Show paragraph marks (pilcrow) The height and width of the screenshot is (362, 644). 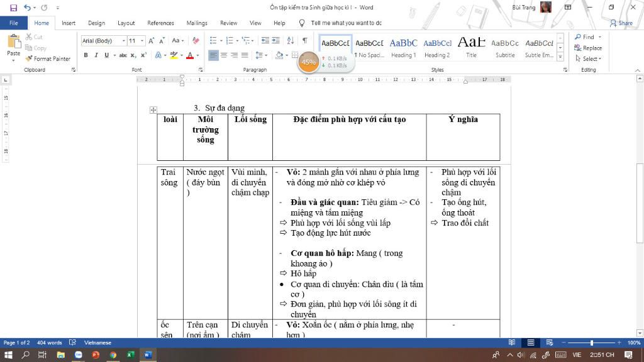tap(305, 40)
